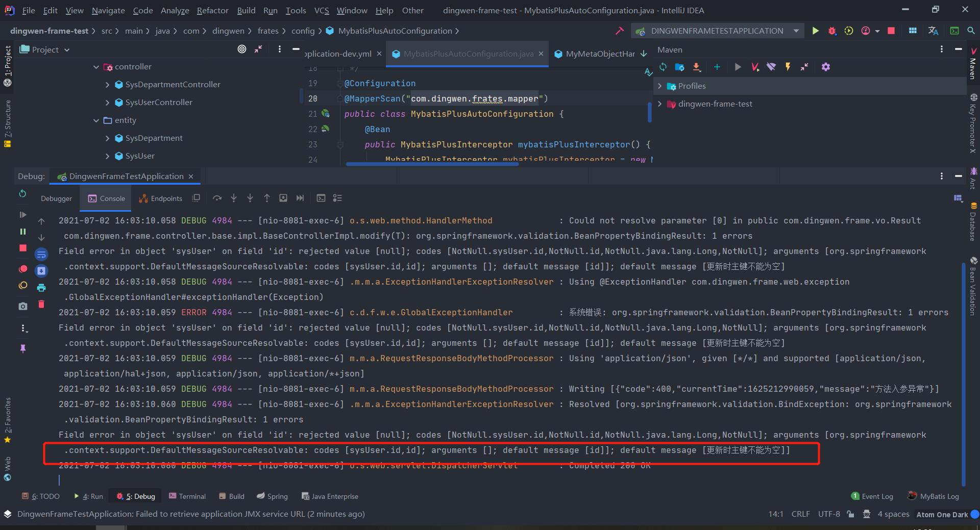Run with Coverage icon in main toolbar
This screenshot has width=980, height=530.
[x=848, y=31]
